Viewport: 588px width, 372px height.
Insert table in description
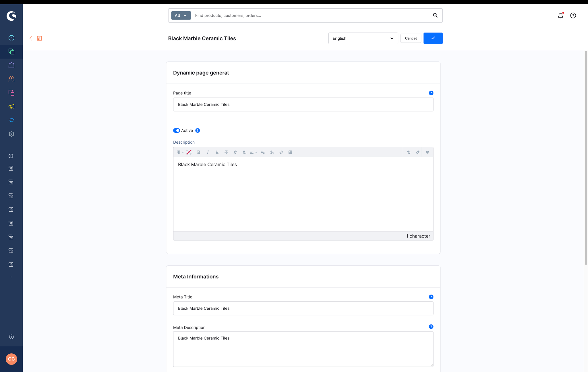[290, 152]
